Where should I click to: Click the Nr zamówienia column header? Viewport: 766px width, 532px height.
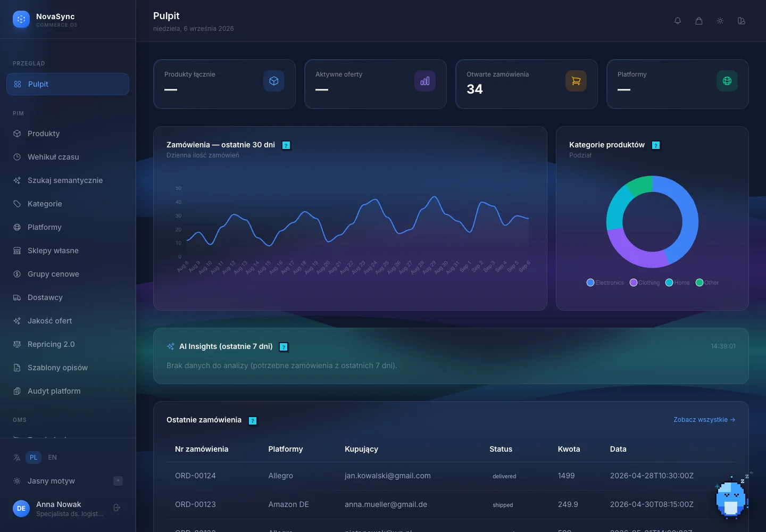[x=202, y=449]
